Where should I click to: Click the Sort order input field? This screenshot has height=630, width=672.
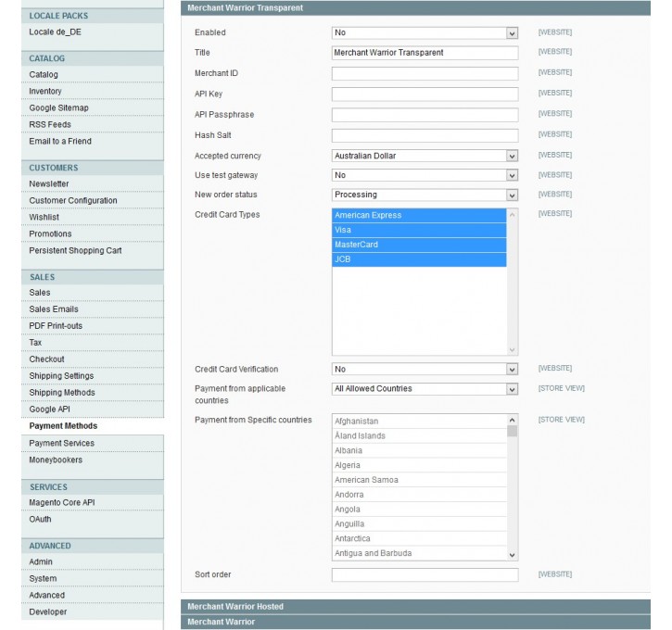(425, 574)
